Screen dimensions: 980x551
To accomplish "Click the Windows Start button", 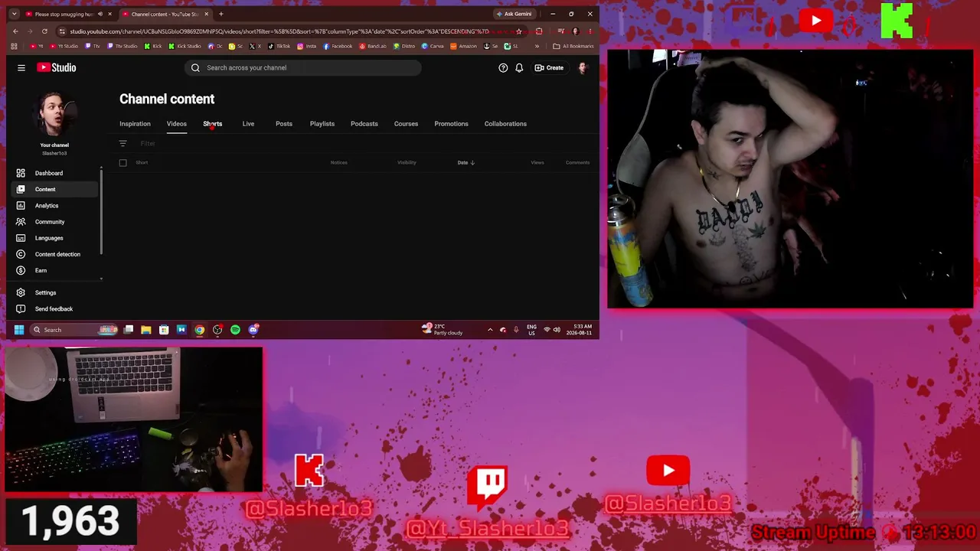I will 19,330.
